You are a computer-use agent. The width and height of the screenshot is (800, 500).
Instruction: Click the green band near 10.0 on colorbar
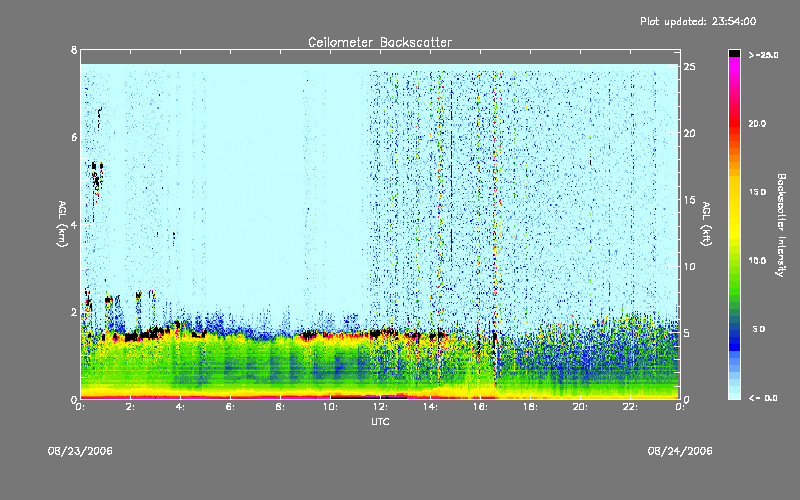(734, 261)
